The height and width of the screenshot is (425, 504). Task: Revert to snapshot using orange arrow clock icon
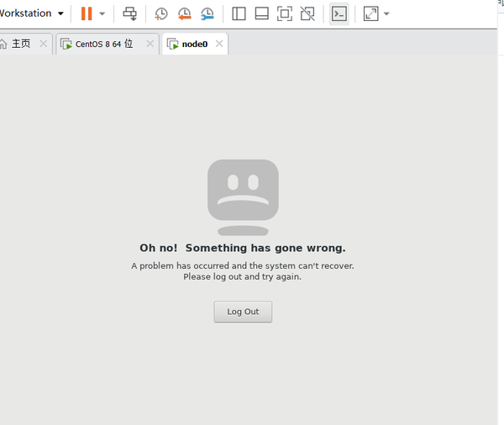(185, 13)
